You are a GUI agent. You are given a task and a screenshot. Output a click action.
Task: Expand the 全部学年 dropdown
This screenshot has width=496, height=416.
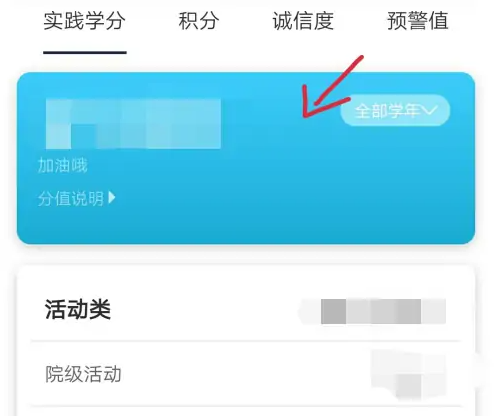pos(395,110)
